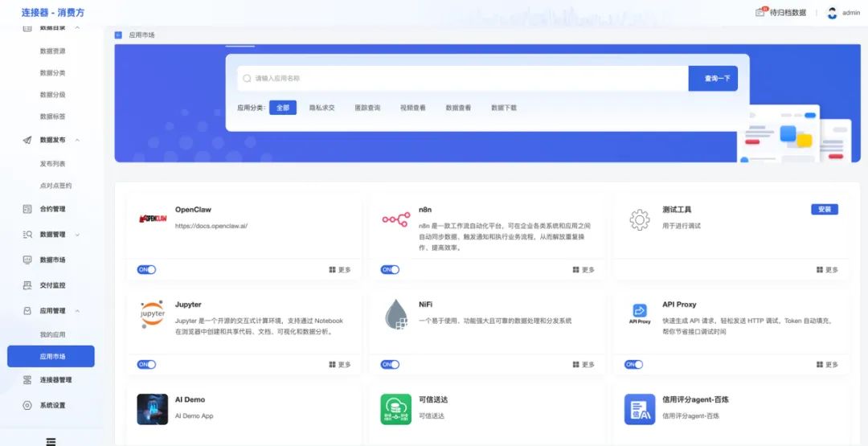Click the 连接器 - 消费方 title
Viewport: 868px width, 446px height.
53,12
